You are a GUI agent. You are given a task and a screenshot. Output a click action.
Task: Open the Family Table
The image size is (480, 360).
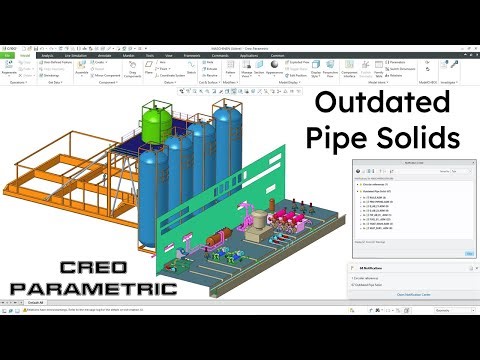379,68
